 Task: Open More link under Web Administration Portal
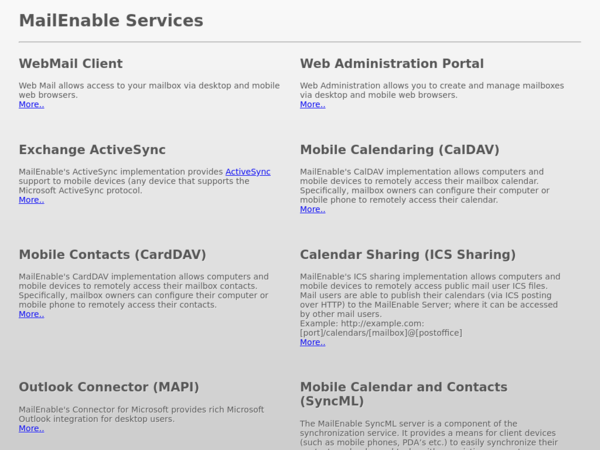(x=313, y=104)
